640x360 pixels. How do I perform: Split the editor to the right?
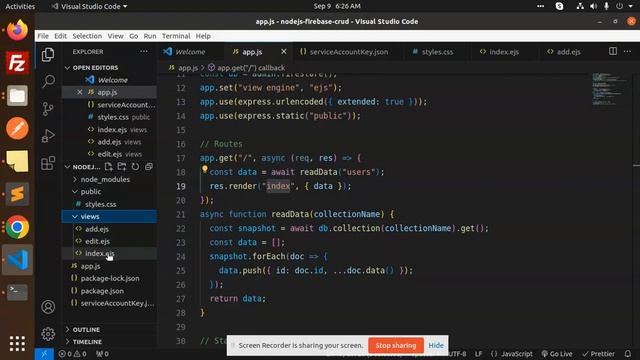click(613, 51)
